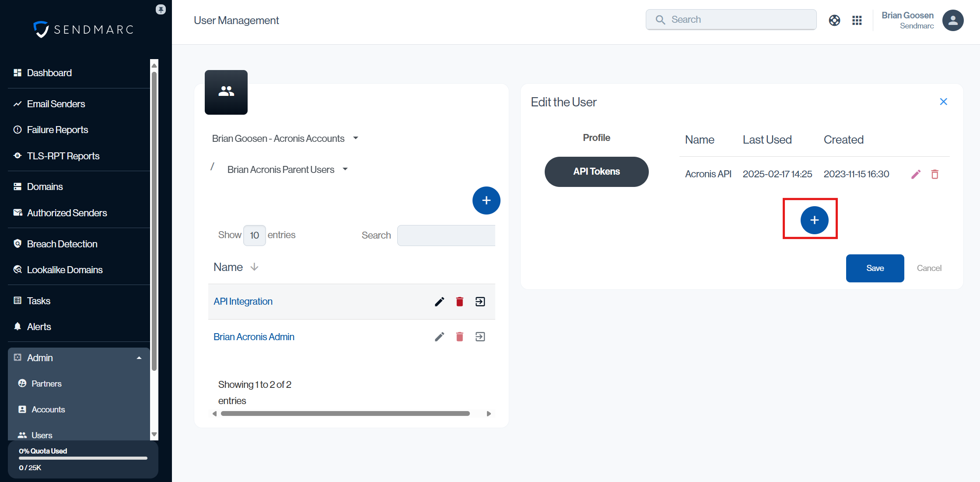
Task: Open the Brian Acronis Parent Users dropdown
Action: [x=287, y=169]
